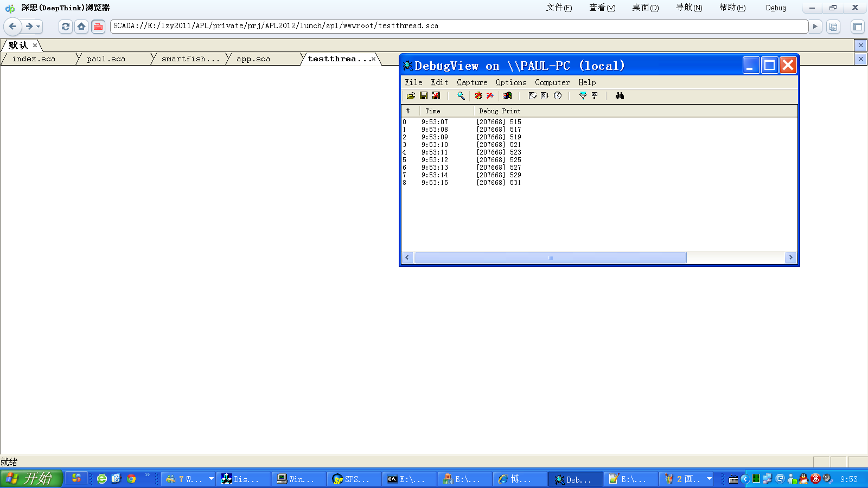Viewport: 868px width, 488px height.
Task: Open the 帮助(H) browser menu
Action: tap(732, 8)
